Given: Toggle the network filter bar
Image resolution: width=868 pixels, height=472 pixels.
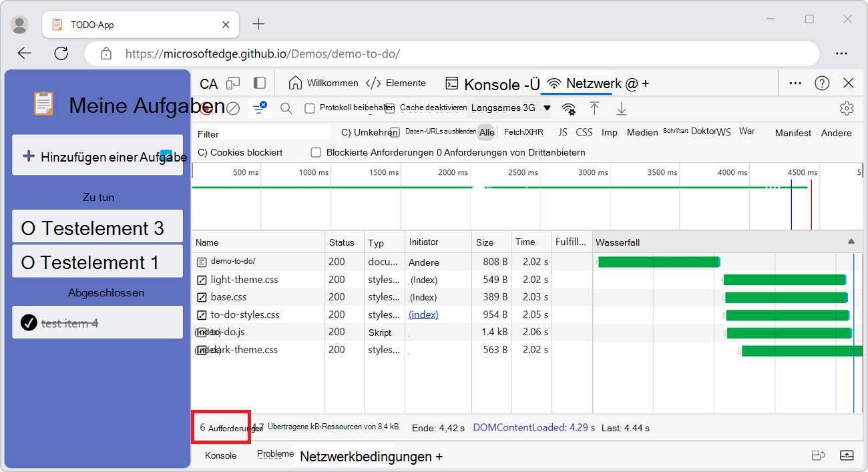Looking at the screenshot, I should coord(260,107).
